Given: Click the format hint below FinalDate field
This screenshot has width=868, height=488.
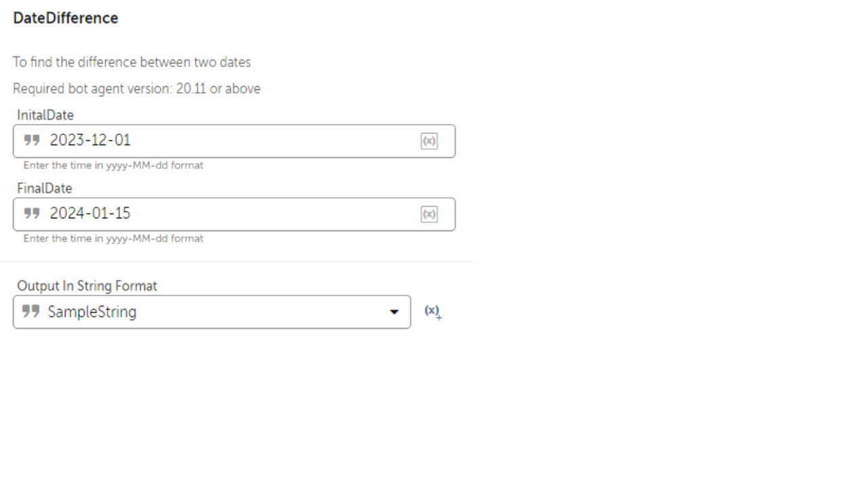Looking at the screenshot, I should (x=113, y=239).
